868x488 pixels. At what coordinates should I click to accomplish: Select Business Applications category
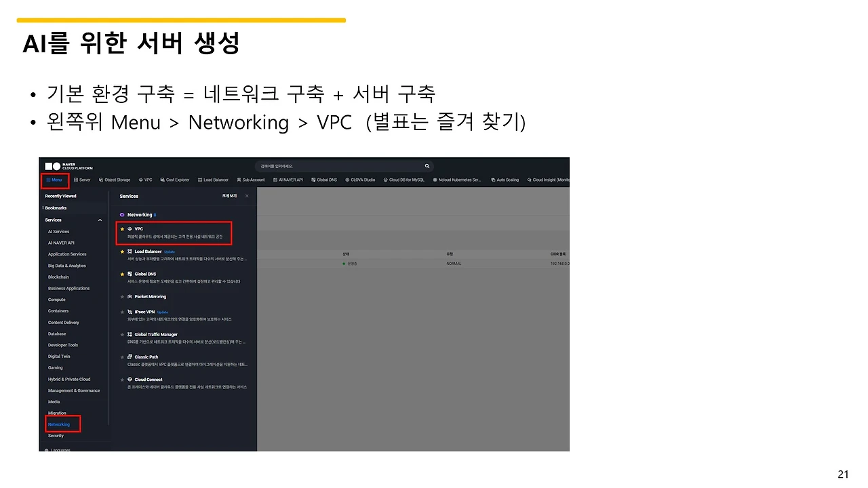pyautogui.click(x=68, y=288)
